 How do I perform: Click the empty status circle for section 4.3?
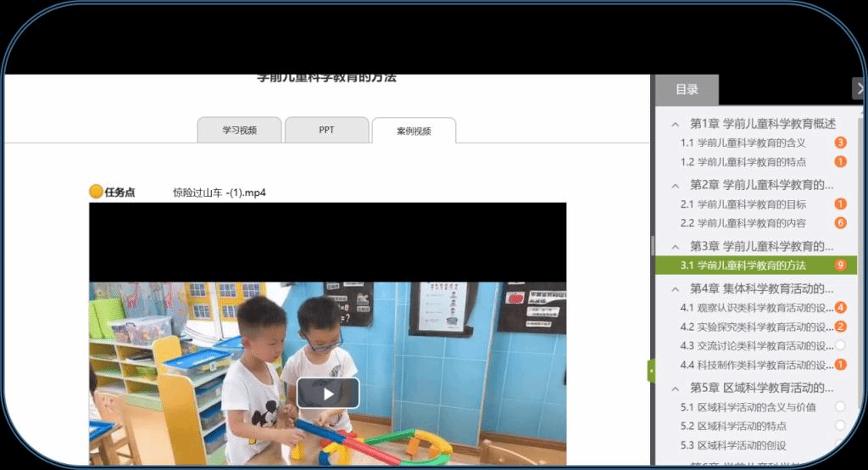point(840,345)
